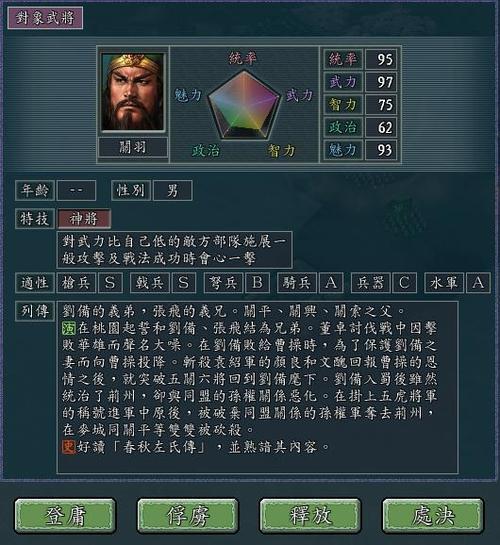Click the 弩兵 aptitude B rating
Image resolution: width=500 pixels, height=545 pixels.
pyautogui.click(x=257, y=283)
